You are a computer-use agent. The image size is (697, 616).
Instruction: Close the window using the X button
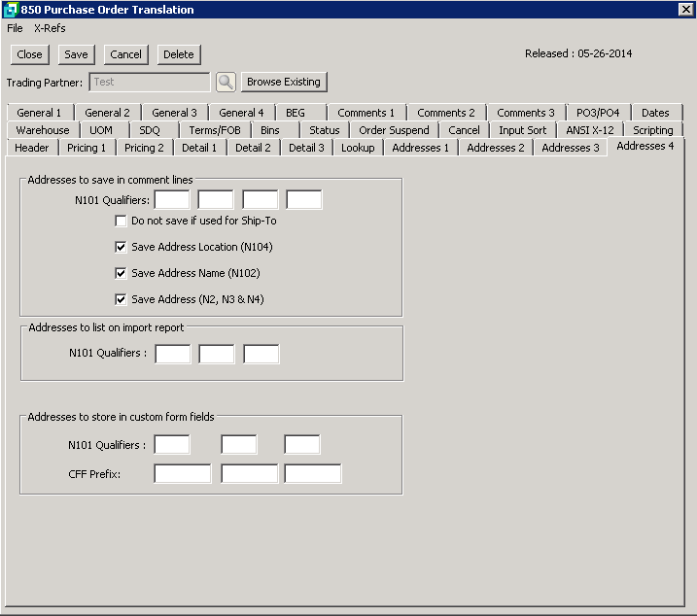click(684, 10)
